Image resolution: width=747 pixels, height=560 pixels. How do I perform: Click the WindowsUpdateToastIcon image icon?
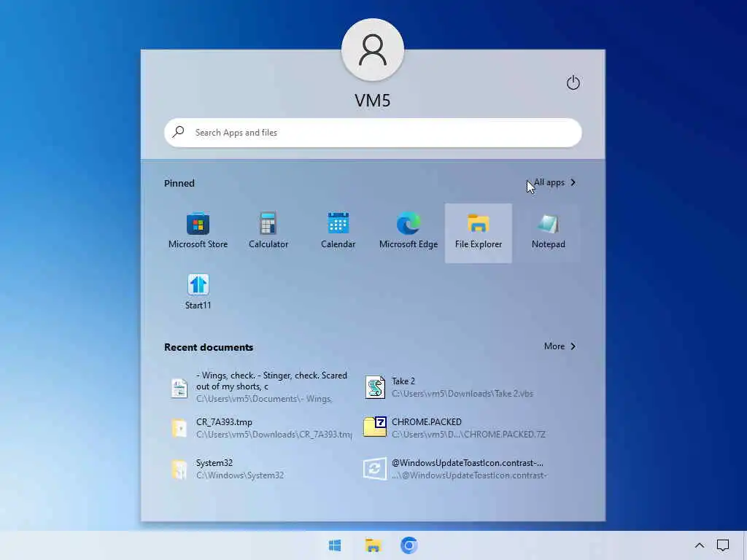375,469
